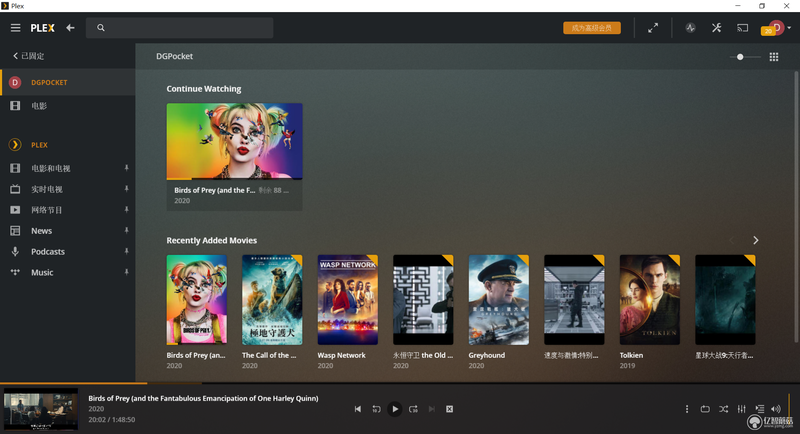800x434 pixels.
Task: Click the grid view icon
Action: click(774, 57)
